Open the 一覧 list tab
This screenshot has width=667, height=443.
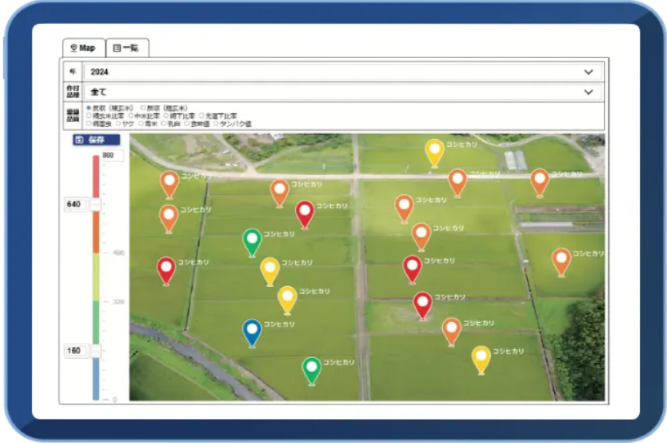[127, 47]
